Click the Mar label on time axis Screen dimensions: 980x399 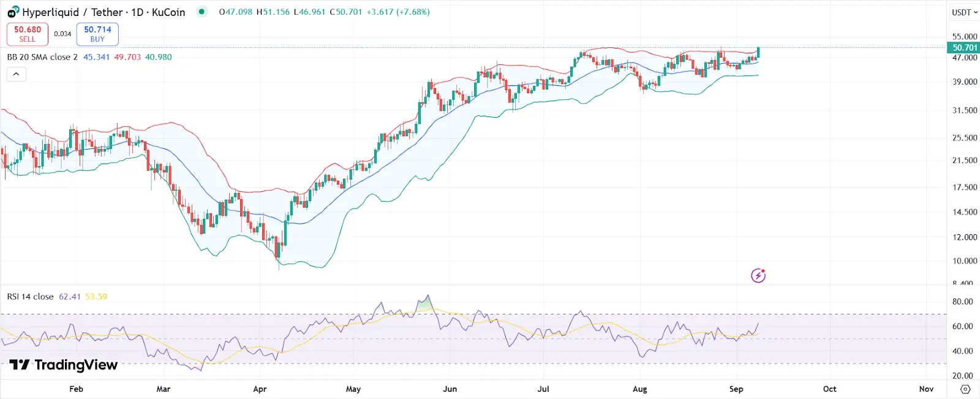pyautogui.click(x=164, y=389)
